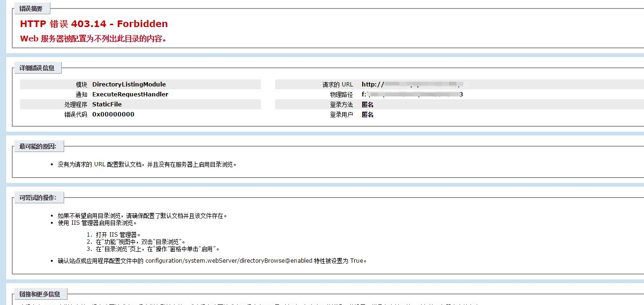Click the configuration/system.webServer/directoryBrowse@enabled text
This screenshot has width=644, height=305.
pyautogui.click(x=229, y=261)
